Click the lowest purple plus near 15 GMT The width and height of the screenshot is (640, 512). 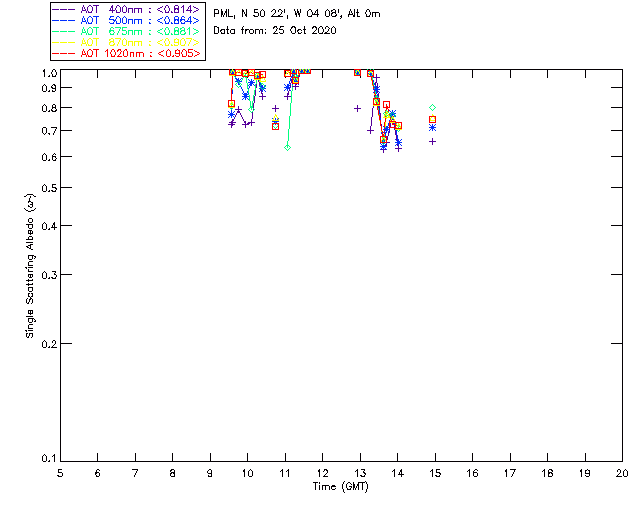coord(432,141)
